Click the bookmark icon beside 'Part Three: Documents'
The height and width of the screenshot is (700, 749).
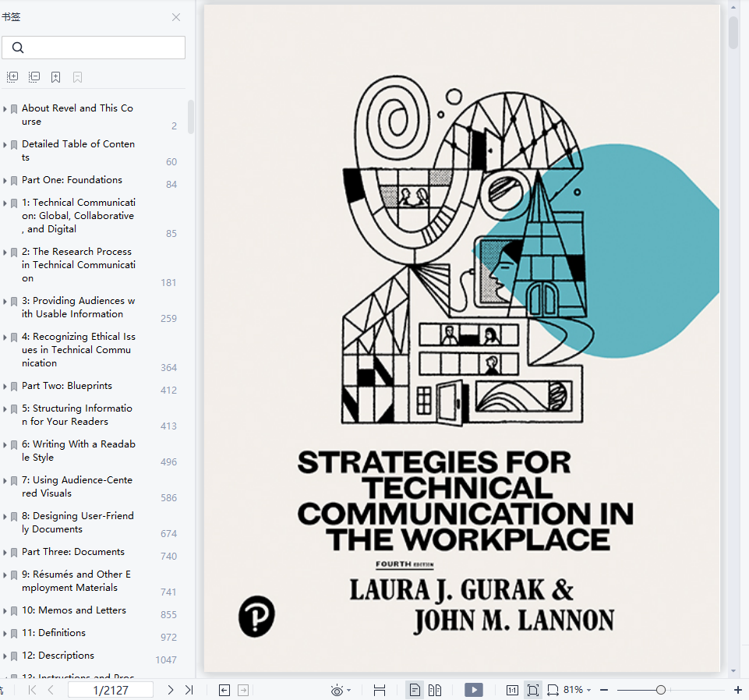14,553
